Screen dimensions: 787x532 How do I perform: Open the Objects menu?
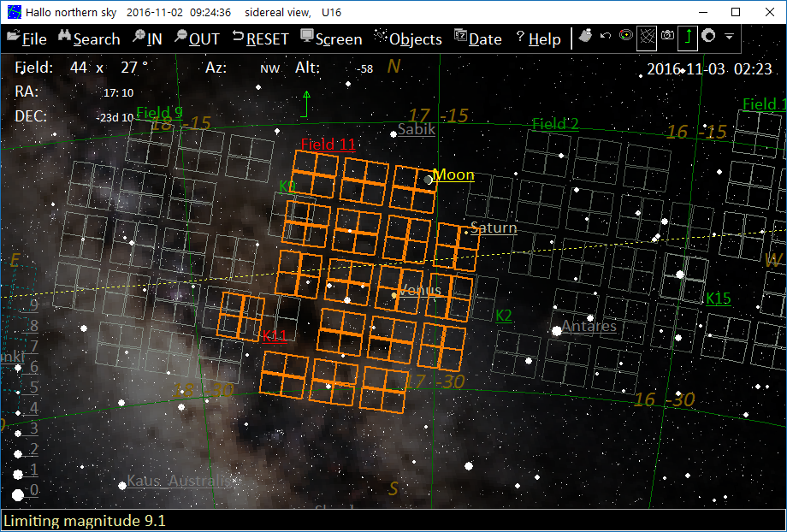(x=409, y=38)
